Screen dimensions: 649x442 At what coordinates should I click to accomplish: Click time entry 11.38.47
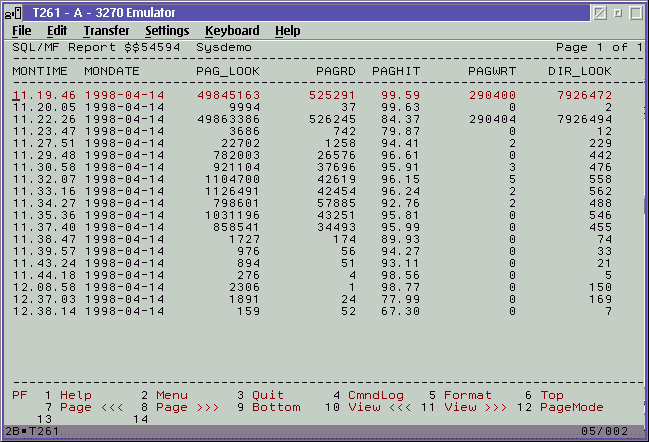coord(44,239)
